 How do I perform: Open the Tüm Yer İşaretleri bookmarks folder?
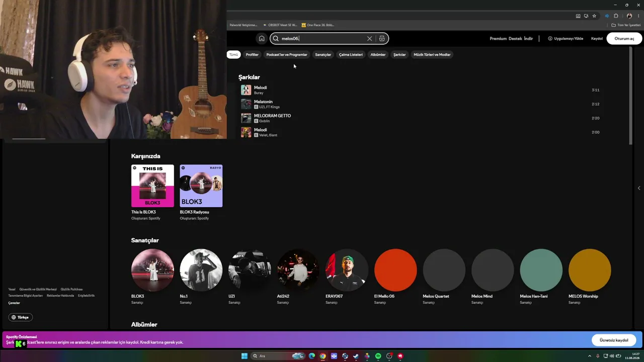[x=626, y=25]
